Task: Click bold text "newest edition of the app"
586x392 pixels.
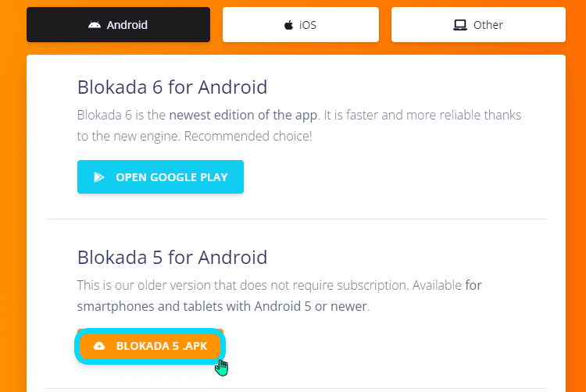Action: 243,115
